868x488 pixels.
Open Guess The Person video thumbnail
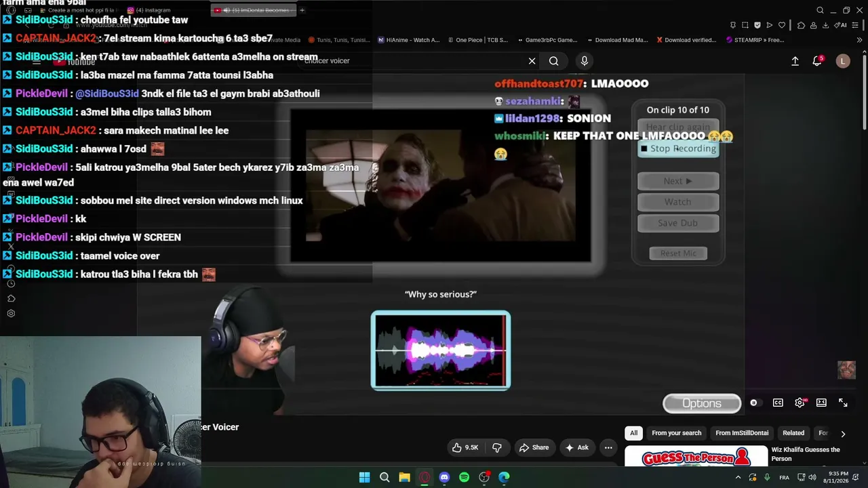tap(696, 456)
